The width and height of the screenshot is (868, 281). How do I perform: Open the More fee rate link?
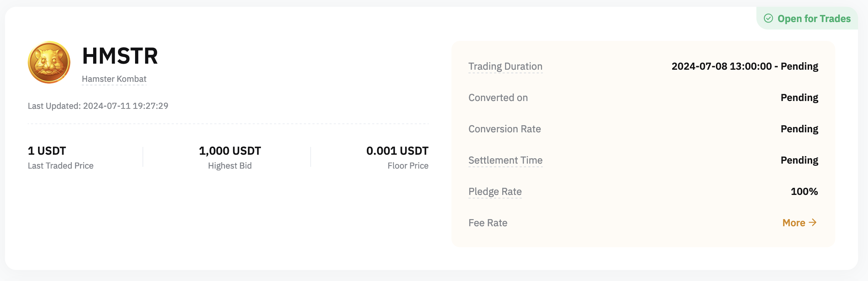[794, 223]
